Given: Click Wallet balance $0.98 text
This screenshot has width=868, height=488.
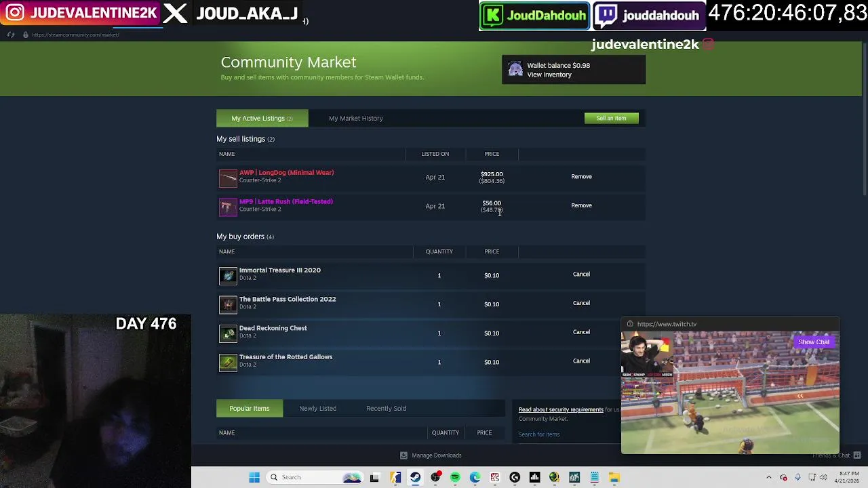Looking at the screenshot, I should [x=558, y=66].
